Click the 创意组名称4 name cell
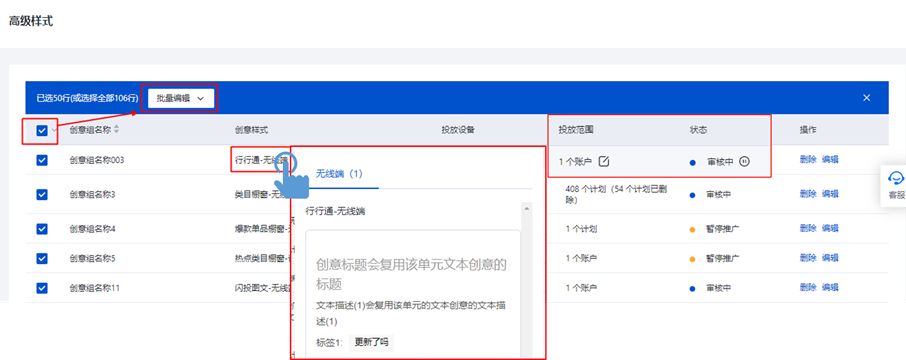Image resolution: width=906 pixels, height=360 pixels. pyautogui.click(x=92, y=229)
